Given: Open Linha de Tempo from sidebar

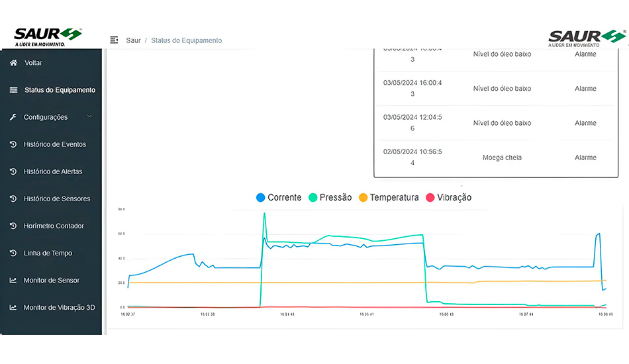Looking at the screenshot, I should [x=48, y=253].
